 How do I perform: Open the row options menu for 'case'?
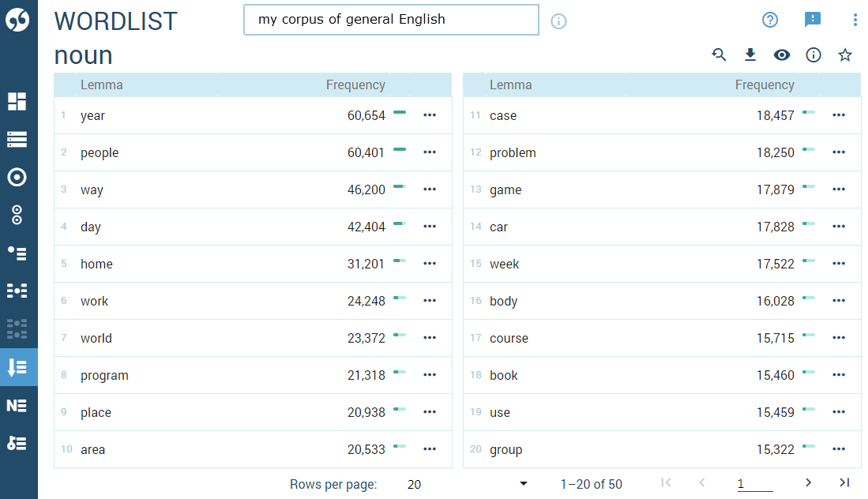(x=838, y=114)
